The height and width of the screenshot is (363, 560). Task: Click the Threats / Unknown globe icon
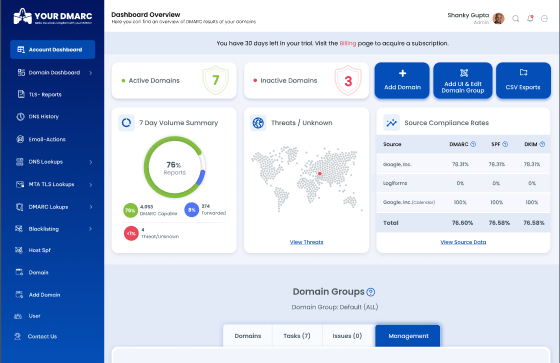click(258, 123)
